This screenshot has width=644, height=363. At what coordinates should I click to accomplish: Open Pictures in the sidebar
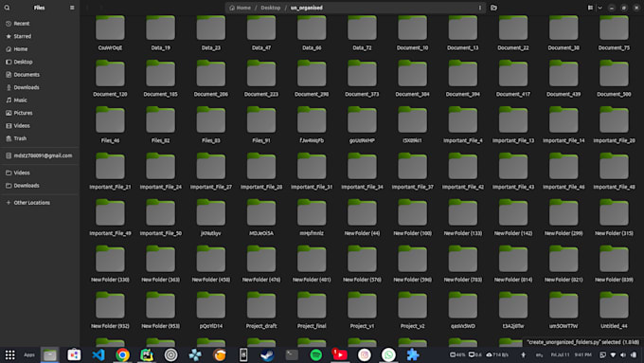[39, 113]
